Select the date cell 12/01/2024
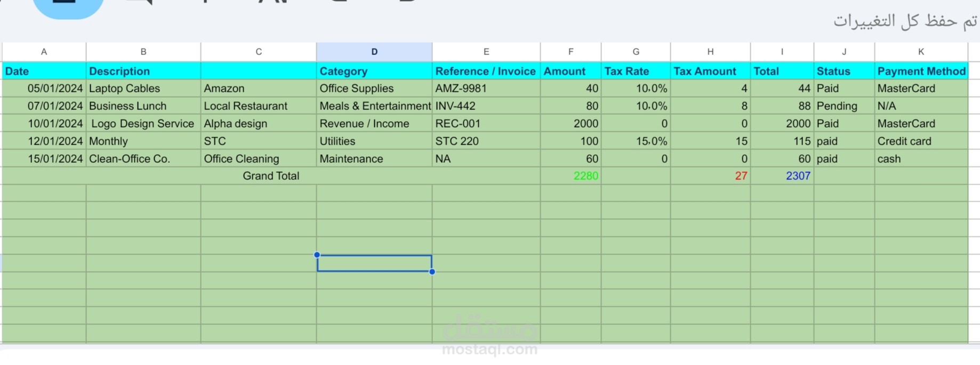Image resolution: width=980 pixels, height=365 pixels. (x=44, y=141)
